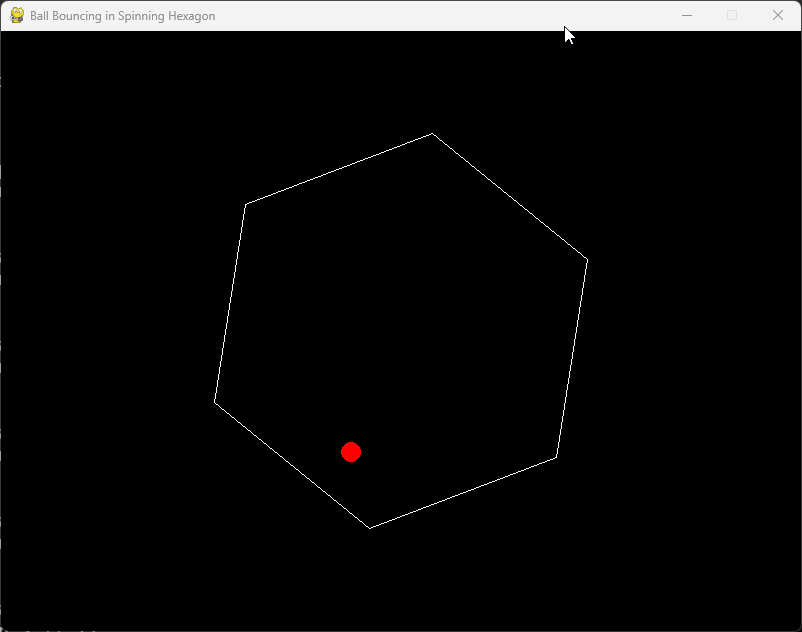
Task: Click the middle of the hexagon's bottom-left edge
Action: pyautogui.click(x=292, y=465)
